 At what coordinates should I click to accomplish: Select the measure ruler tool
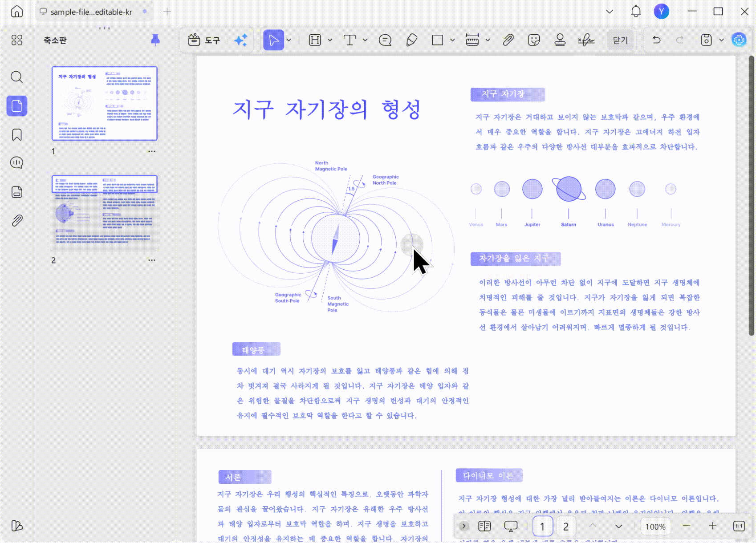click(472, 40)
